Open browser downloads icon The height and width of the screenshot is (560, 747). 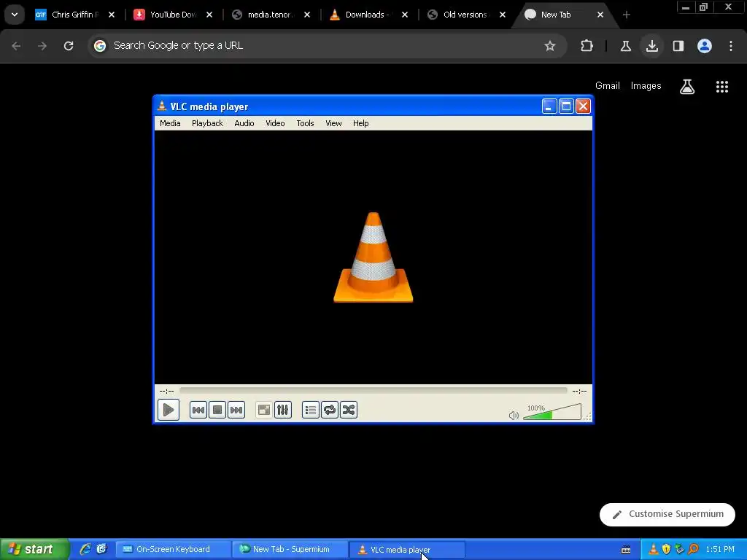tap(651, 46)
